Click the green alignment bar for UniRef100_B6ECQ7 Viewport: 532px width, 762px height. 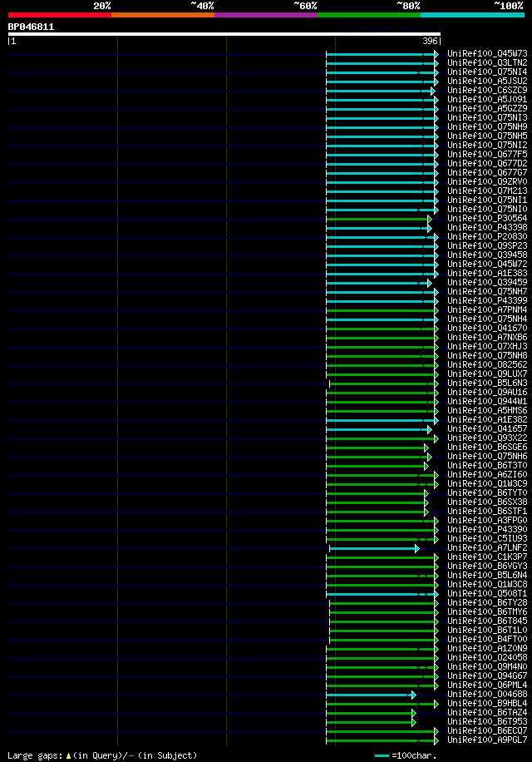[381, 731]
